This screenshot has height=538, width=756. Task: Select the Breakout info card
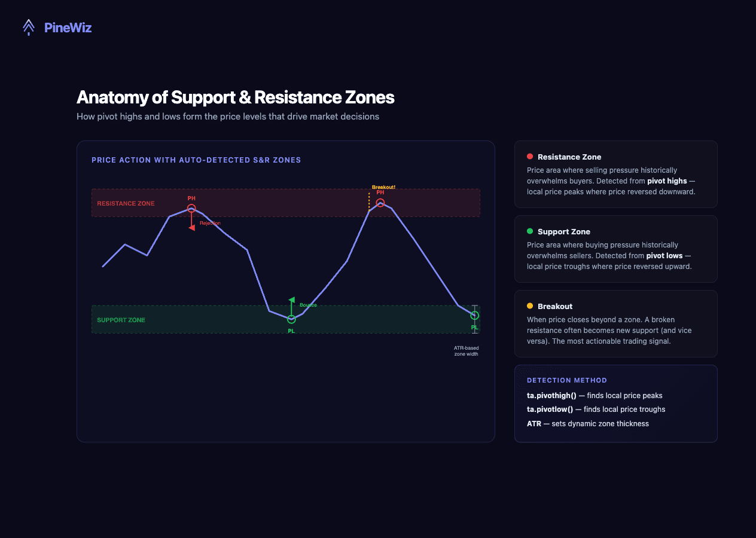615,323
